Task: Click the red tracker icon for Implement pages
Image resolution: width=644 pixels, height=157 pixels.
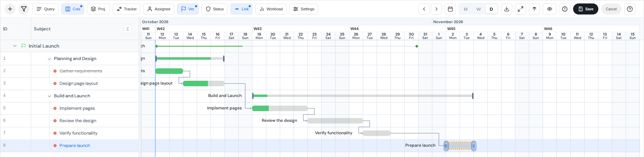Action: (55, 108)
